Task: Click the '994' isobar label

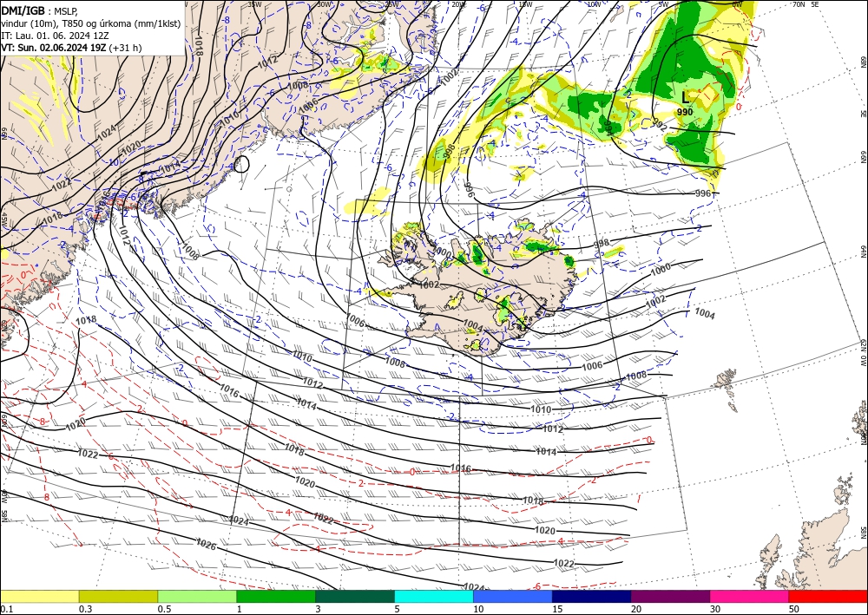Action: 608,128
